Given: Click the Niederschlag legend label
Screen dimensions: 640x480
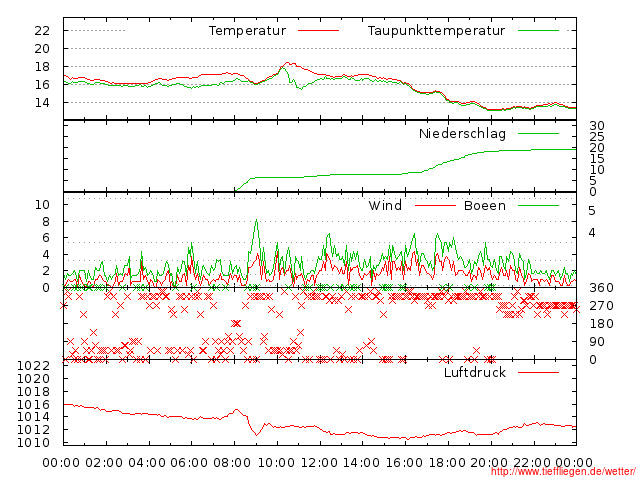Looking at the screenshot, I should coord(462,133).
